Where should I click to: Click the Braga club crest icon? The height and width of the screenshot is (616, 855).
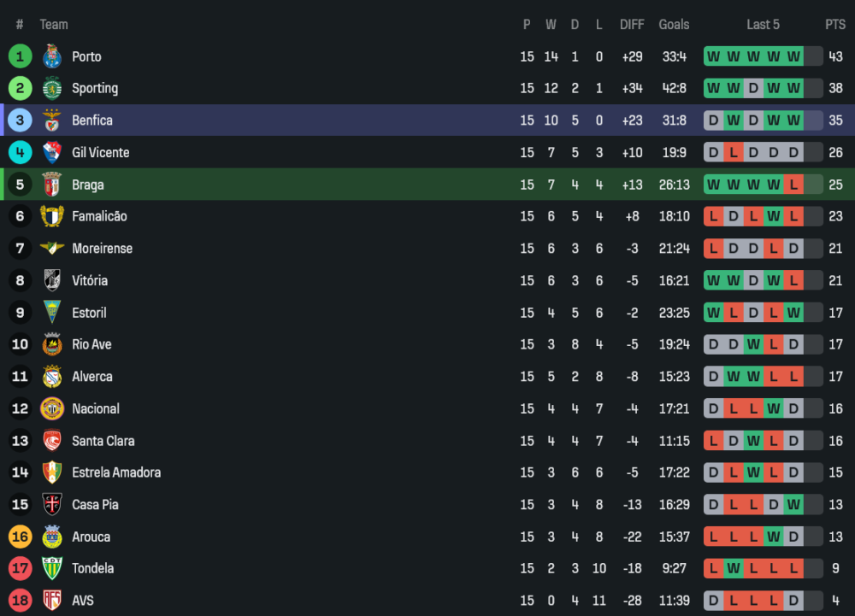[52, 185]
